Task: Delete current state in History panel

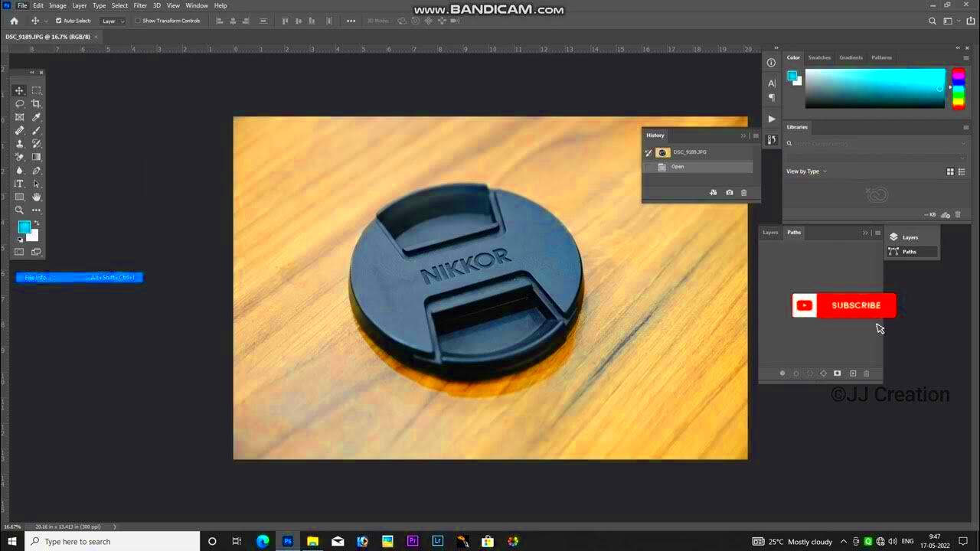Action: (743, 193)
